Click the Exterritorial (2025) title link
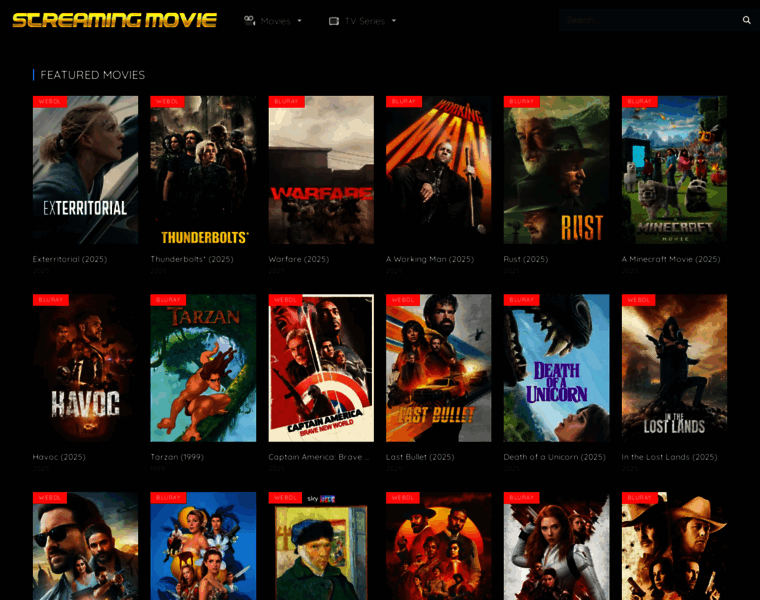The height and width of the screenshot is (600, 760). tap(70, 259)
